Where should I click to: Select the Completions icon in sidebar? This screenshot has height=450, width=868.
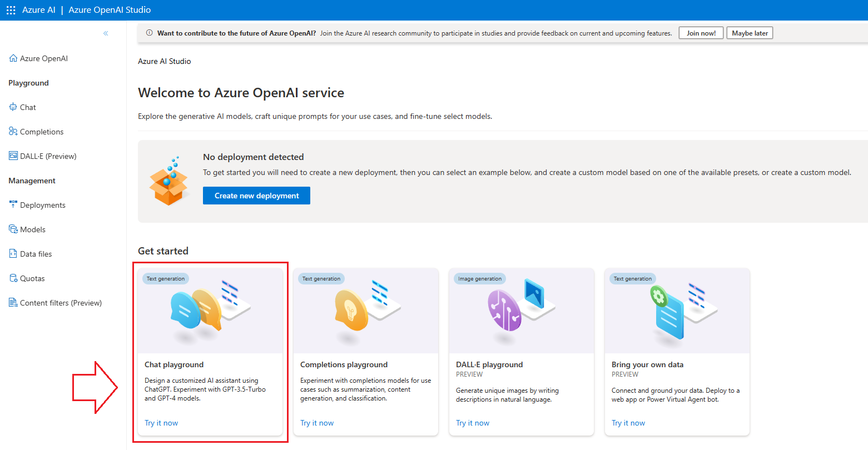(x=13, y=132)
